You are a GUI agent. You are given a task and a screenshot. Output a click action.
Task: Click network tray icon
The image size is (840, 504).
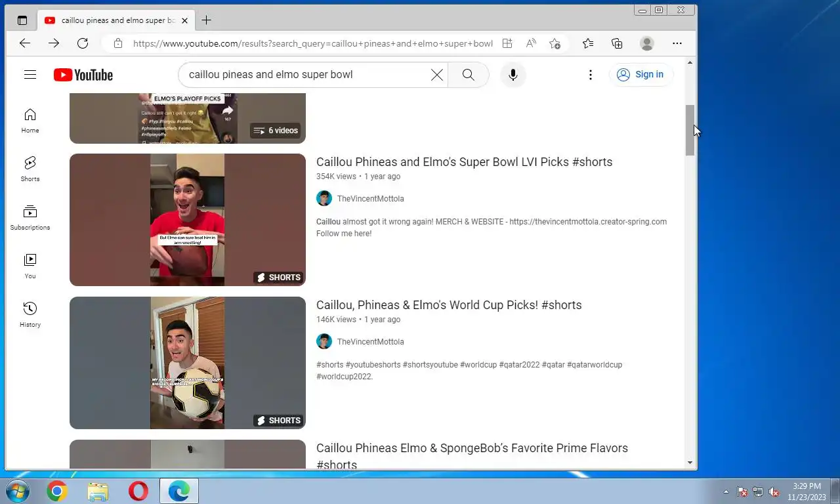758,492
